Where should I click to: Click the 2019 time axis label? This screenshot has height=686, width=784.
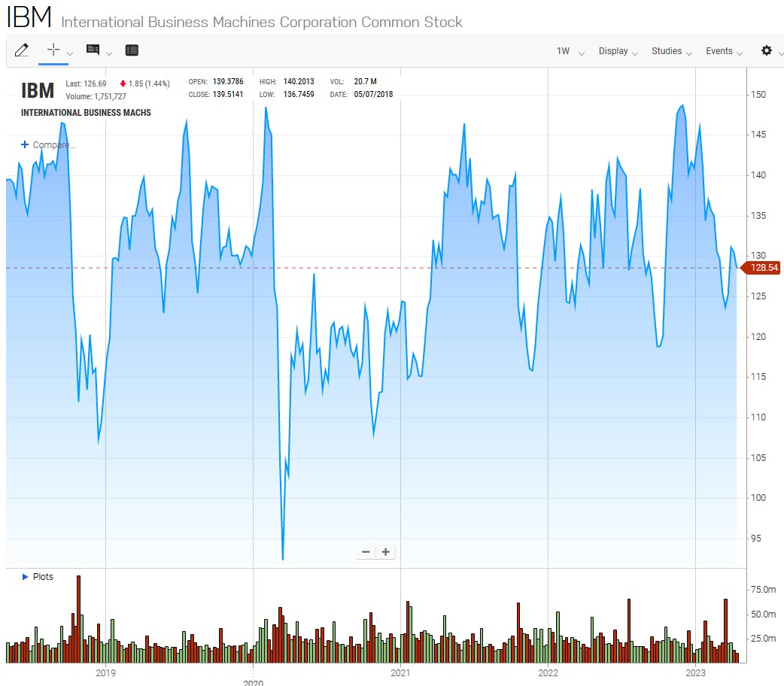[105, 673]
